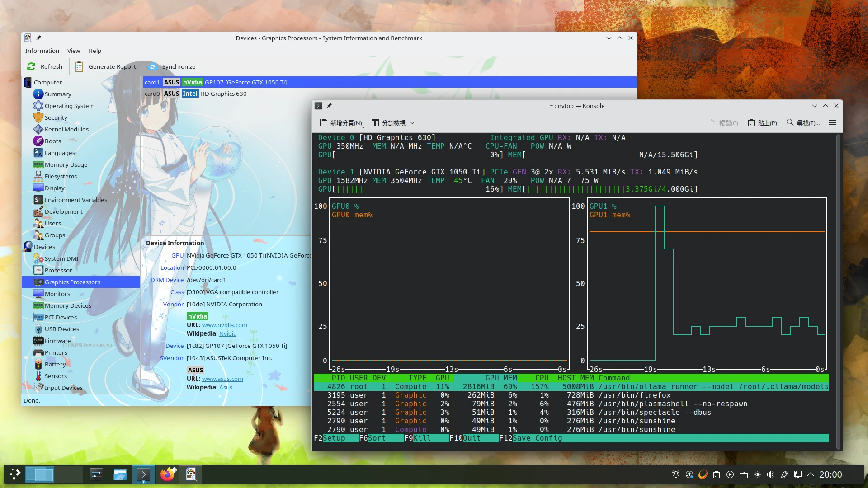Open the www.nvidia.com link
The width and height of the screenshot is (868, 488).
[x=224, y=325]
